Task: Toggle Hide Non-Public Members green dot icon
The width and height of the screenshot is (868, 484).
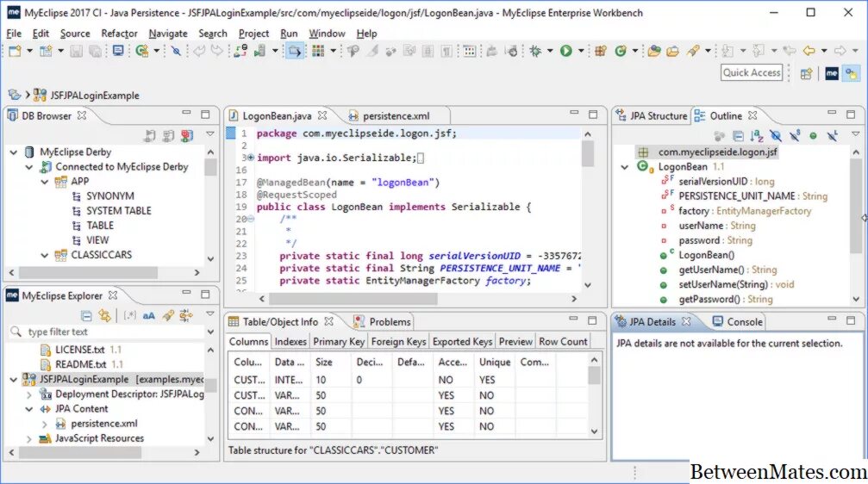Action: tap(813, 135)
